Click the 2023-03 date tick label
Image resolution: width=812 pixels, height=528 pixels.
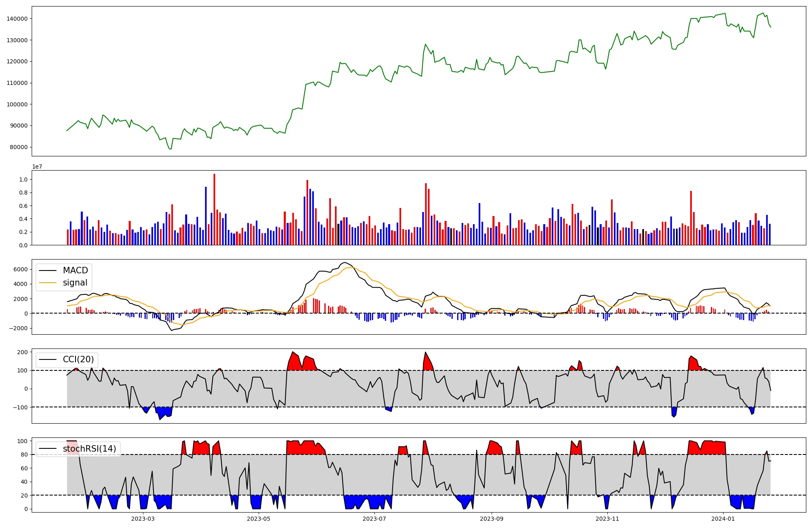coord(143,519)
